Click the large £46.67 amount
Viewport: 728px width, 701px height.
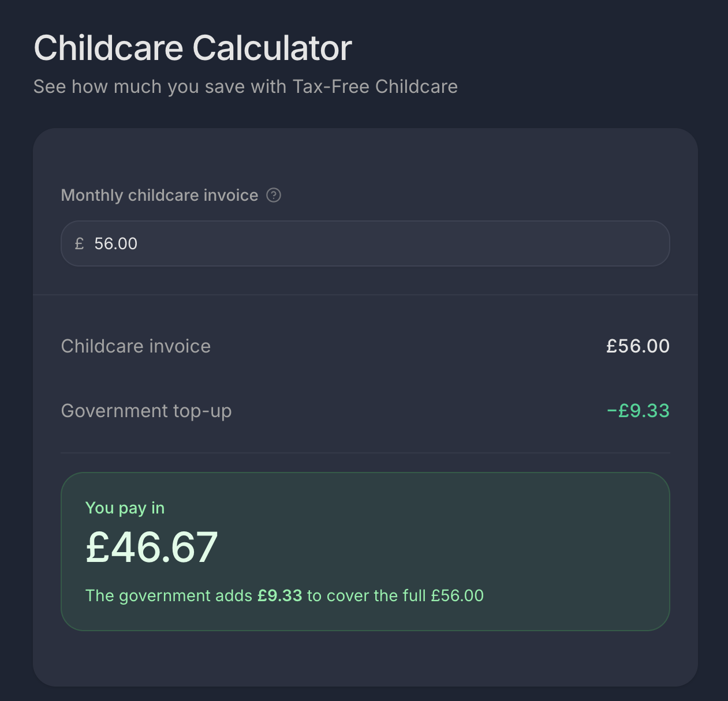click(151, 547)
